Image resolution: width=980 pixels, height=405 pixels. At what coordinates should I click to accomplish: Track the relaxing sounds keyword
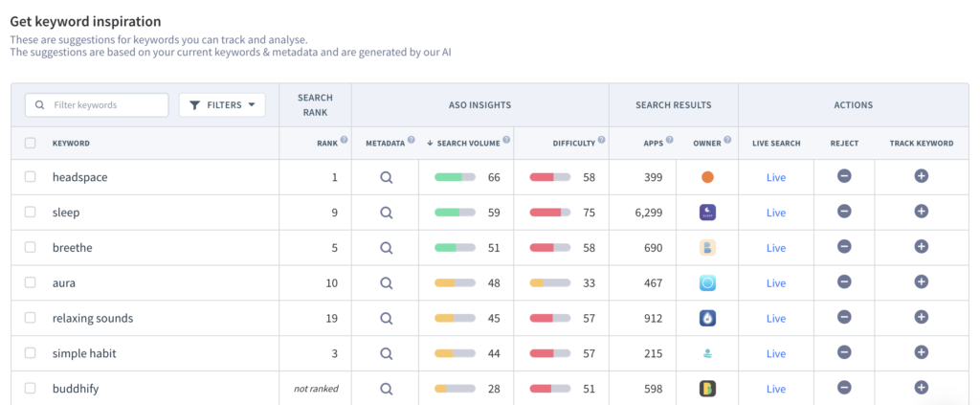(x=921, y=317)
